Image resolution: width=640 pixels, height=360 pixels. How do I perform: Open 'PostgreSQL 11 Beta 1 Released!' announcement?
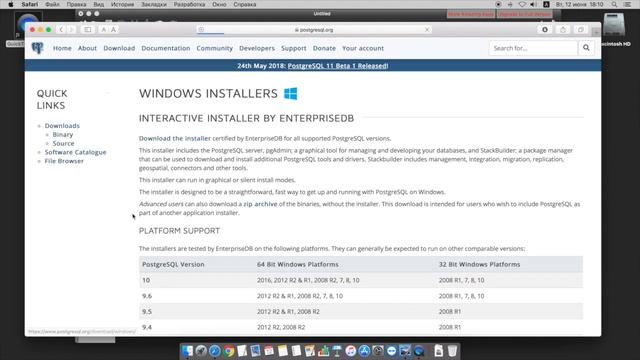(338, 66)
